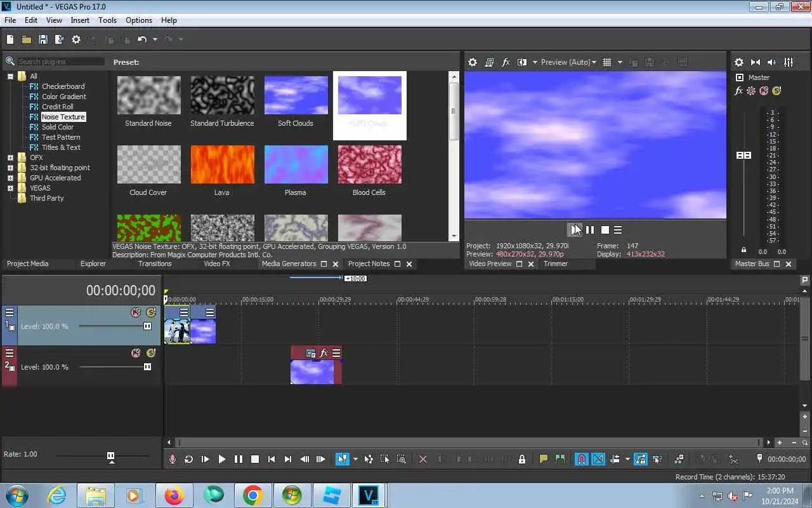This screenshot has height=508, width=812.
Task: Select the Zoom Edit tool
Action: (x=402, y=459)
